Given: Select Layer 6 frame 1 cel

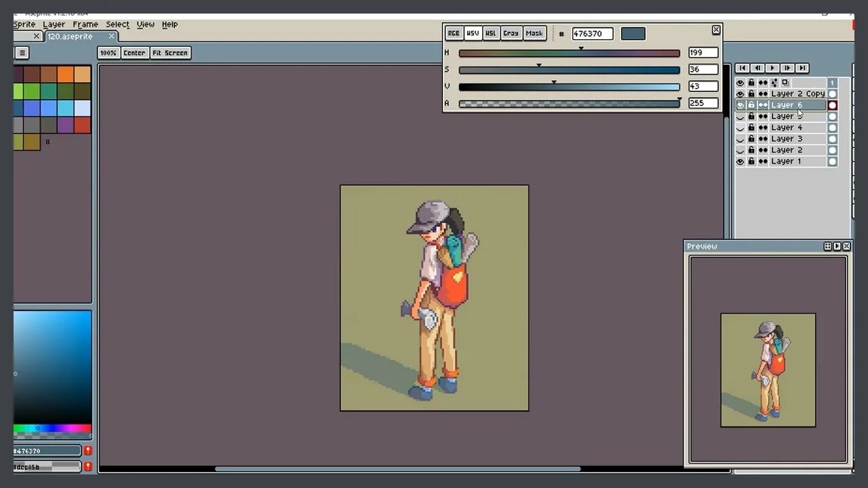Looking at the screenshot, I should click(833, 105).
